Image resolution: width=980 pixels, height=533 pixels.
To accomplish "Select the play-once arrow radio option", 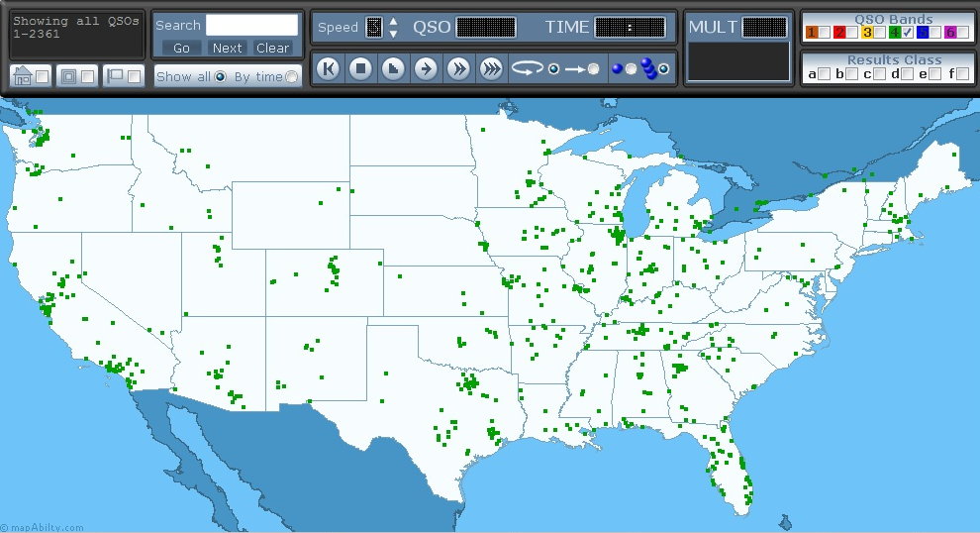I will pyautogui.click(x=593, y=68).
